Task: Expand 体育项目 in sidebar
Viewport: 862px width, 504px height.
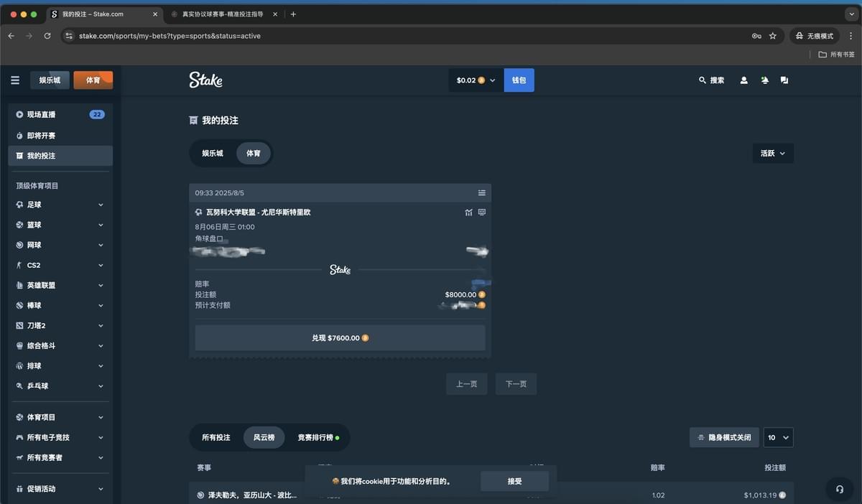Action: pos(60,417)
